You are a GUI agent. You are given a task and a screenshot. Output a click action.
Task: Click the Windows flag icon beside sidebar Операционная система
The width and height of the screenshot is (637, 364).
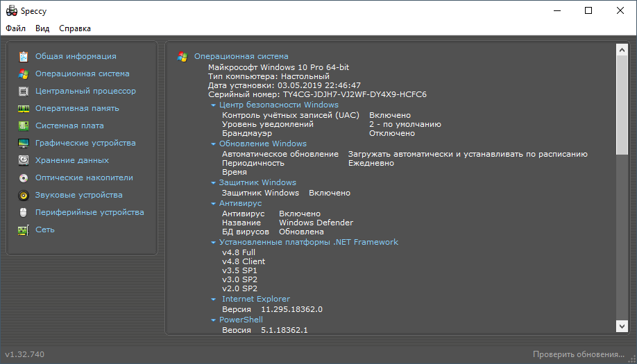coord(24,74)
